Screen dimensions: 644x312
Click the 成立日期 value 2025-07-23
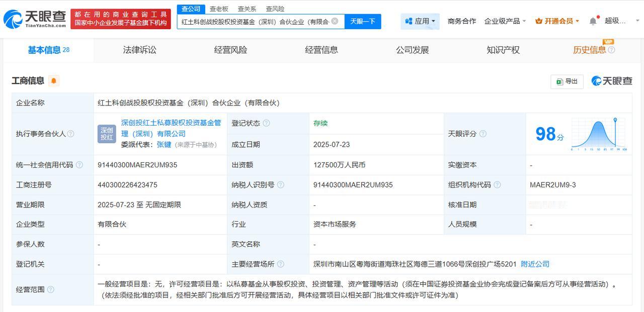click(x=332, y=144)
